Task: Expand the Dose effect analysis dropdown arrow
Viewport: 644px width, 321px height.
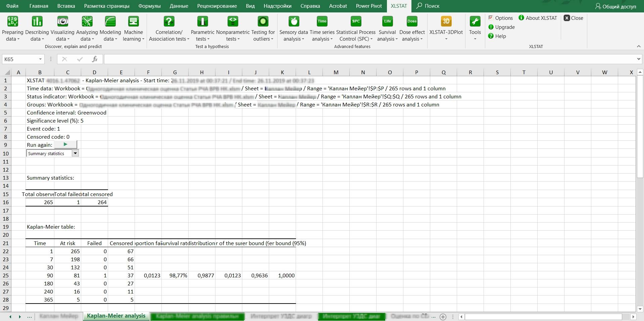Action: 422,39
